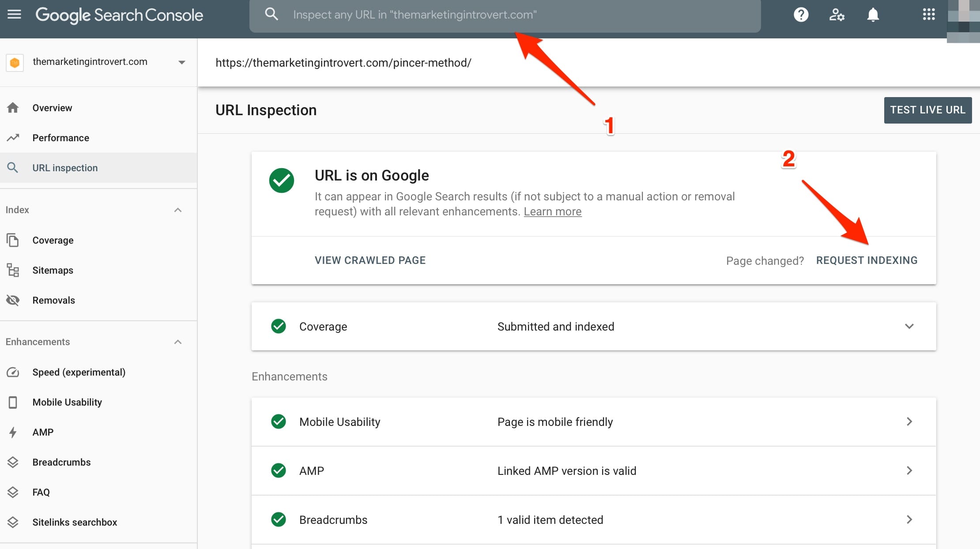Open the property selector dropdown
This screenshot has width=980, height=549.
181,62
